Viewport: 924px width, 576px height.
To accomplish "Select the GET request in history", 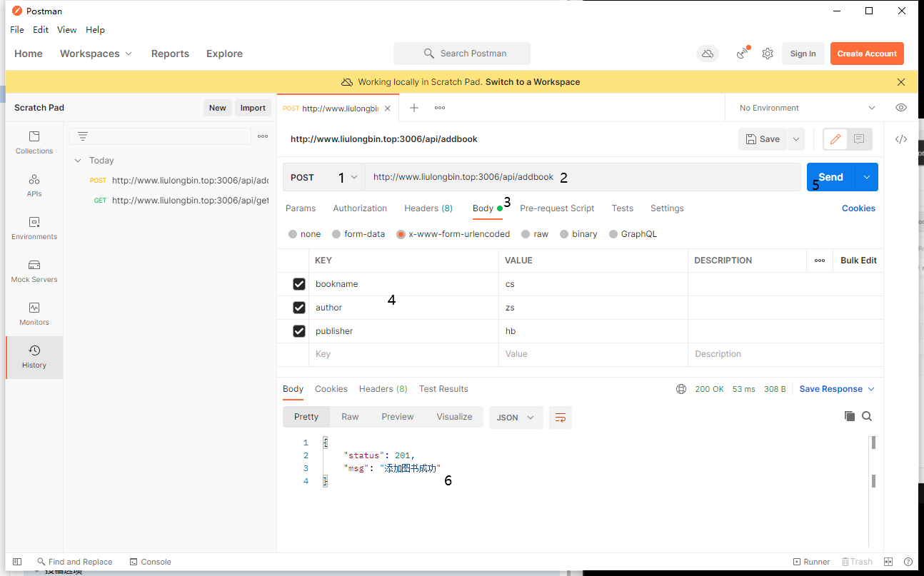I will coord(181,201).
